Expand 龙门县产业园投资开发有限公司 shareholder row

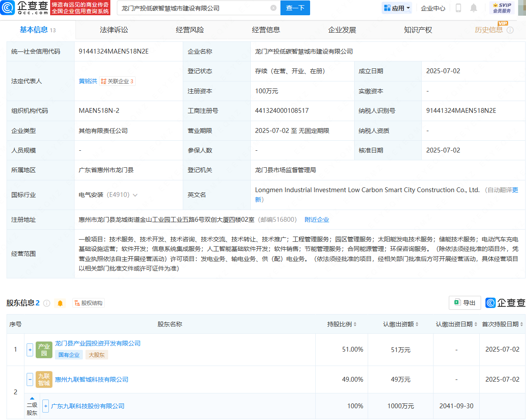[x=30, y=349]
